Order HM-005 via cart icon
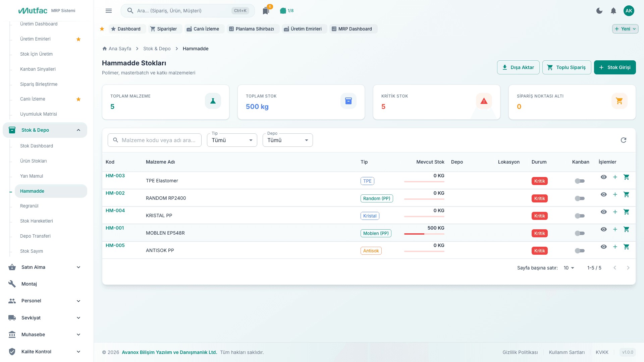 [x=626, y=247]
